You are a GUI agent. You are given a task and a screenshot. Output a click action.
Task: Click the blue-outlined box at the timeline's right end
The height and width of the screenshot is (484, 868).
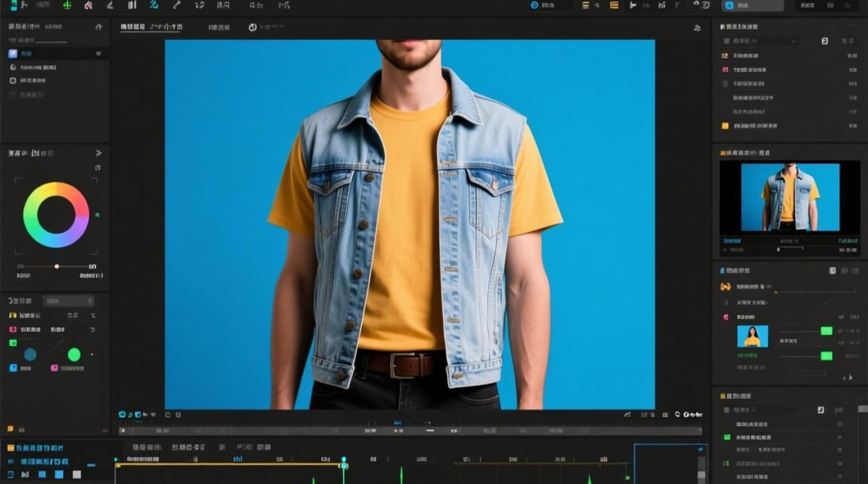pyautogui.click(x=670, y=463)
